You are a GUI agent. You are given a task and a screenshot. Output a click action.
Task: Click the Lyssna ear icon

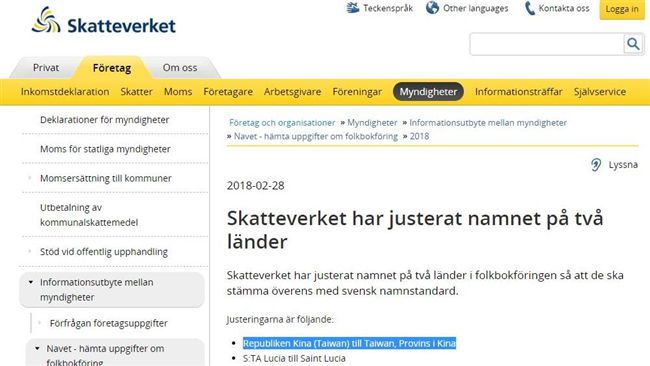click(x=596, y=165)
